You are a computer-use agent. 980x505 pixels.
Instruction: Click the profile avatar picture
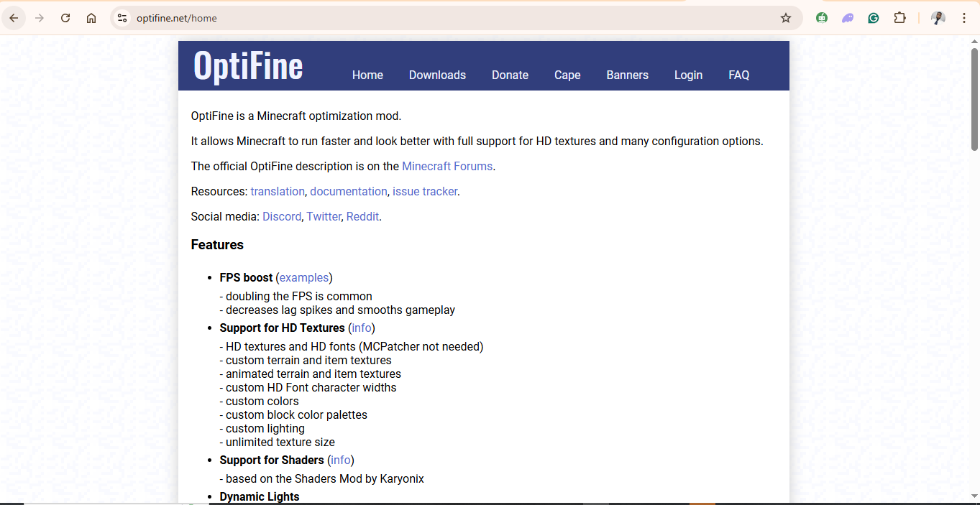click(938, 18)
